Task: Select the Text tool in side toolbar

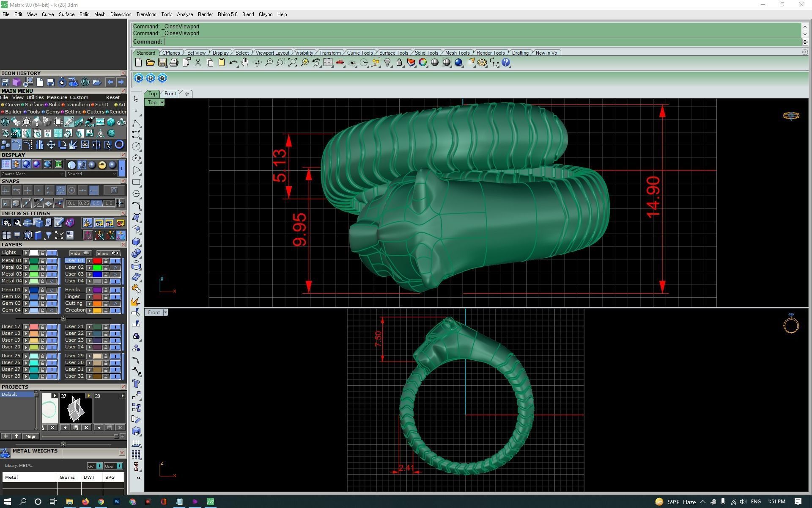Action: click(x=136, y=384)
